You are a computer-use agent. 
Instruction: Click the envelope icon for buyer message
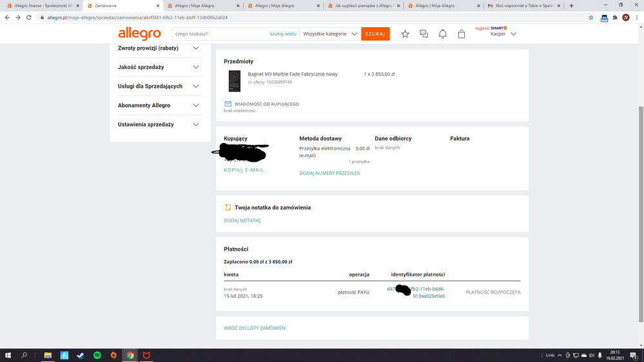point(228,104)
